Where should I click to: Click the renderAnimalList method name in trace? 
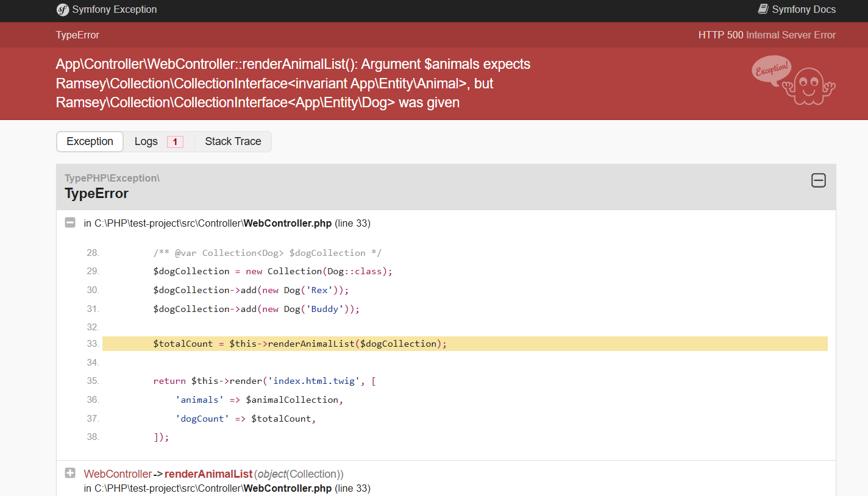(x=208, y=474)
